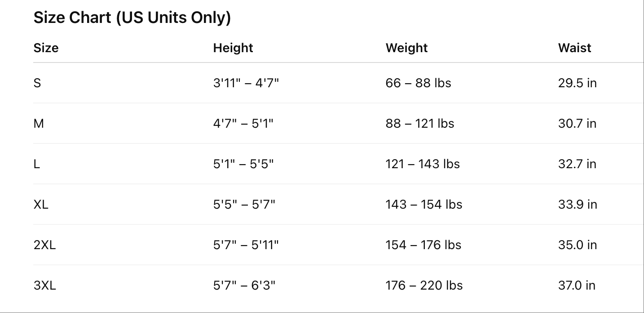Click the height range 5'1" – 5'5"
The height and width of the screenshot is (313, 644).
tap(243, 164)
